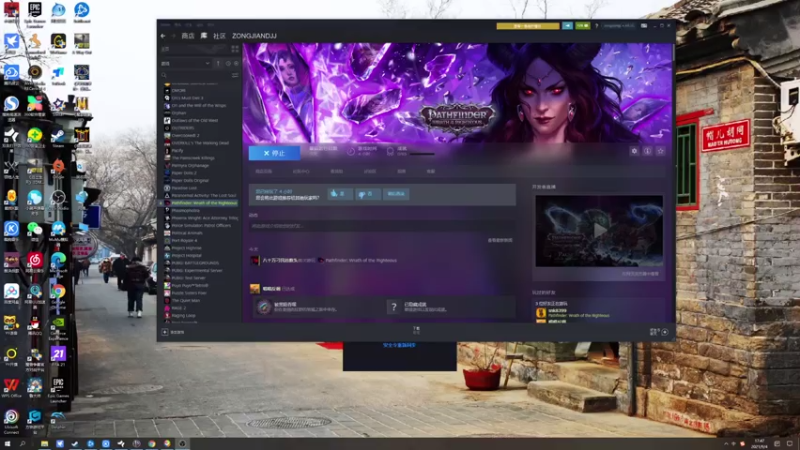Click the ask-later button in review prompt

click(396, 194)
